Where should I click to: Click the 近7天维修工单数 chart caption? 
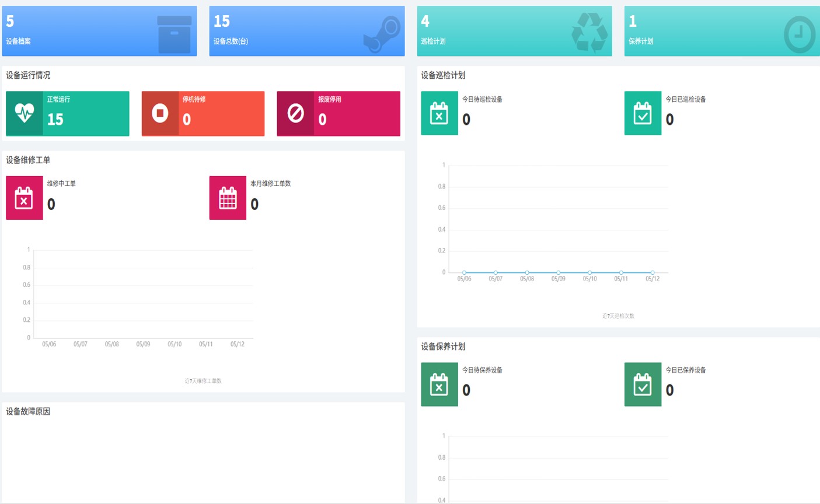pos(203,381)
